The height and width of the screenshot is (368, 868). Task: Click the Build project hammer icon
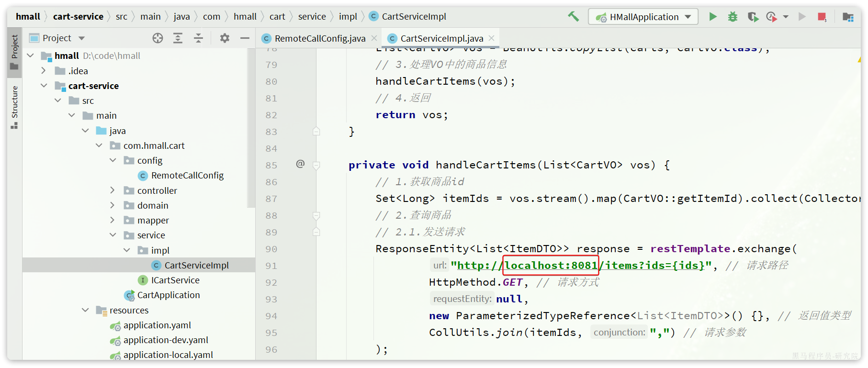tap(573, 17)
